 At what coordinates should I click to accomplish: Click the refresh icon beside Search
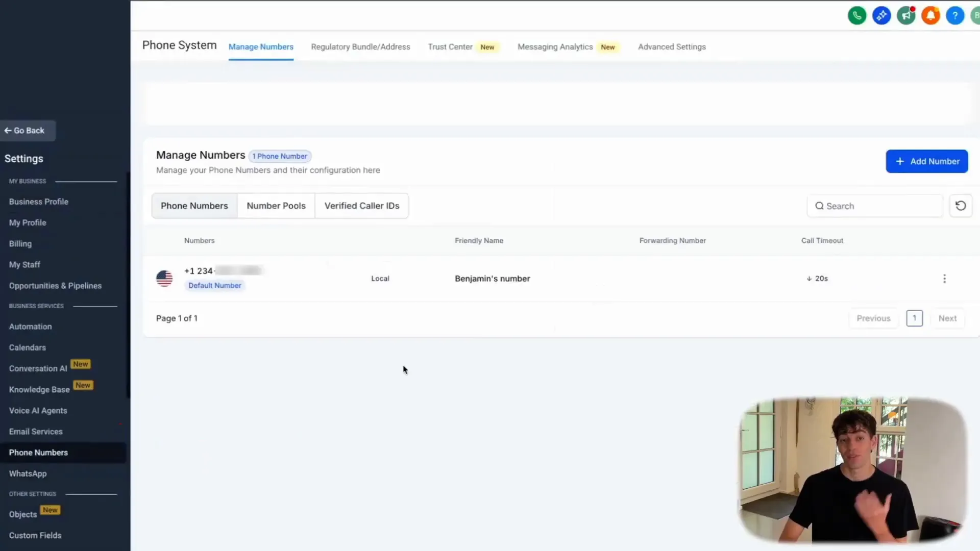point(960,206)
